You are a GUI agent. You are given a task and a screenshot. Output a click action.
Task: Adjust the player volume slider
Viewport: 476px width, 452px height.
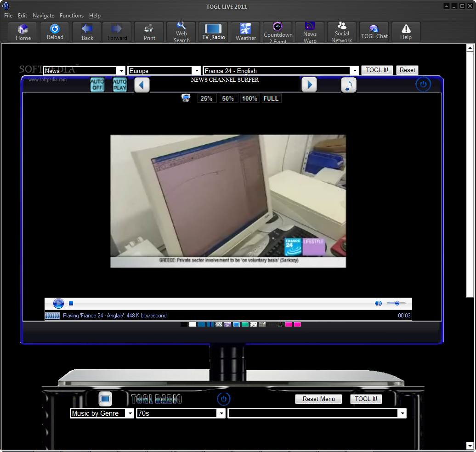(397, 303)
